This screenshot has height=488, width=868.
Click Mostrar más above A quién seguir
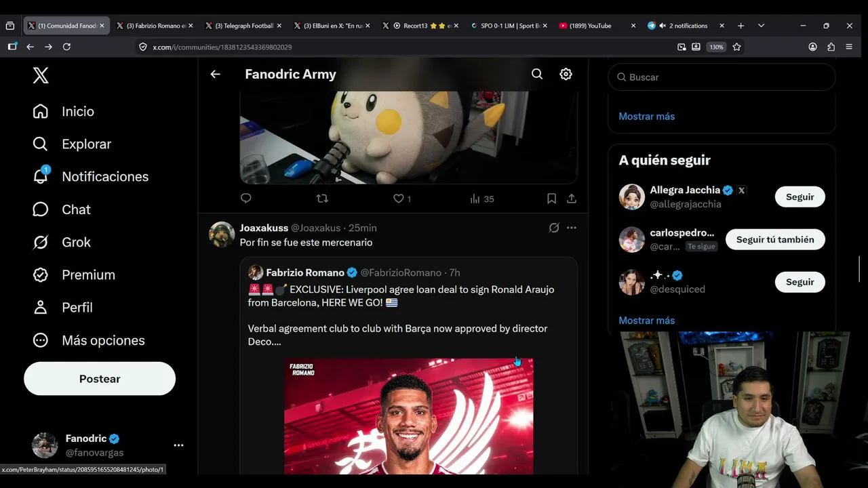(646, 117)
